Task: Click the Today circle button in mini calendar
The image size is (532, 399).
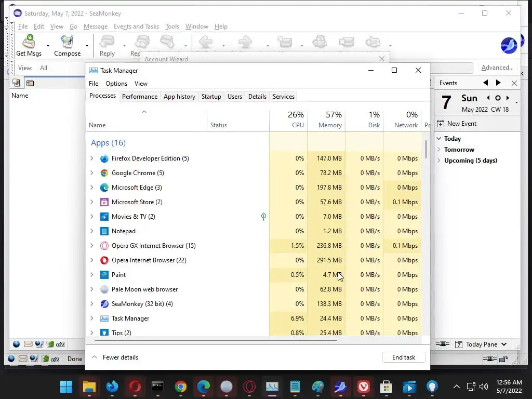Action: 498,98
